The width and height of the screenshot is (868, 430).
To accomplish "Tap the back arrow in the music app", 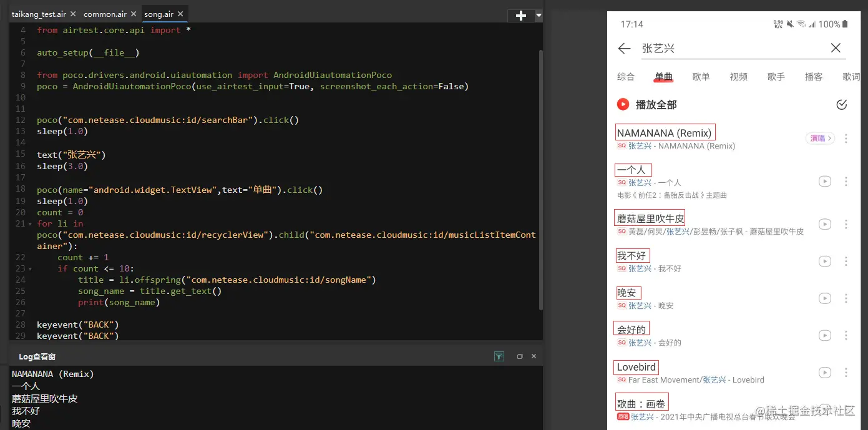I will point(623,48).
